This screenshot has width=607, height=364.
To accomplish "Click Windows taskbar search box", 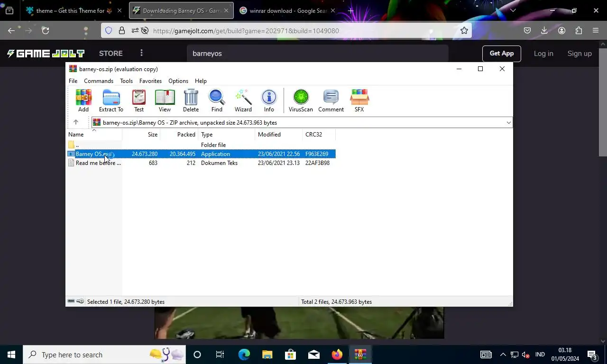I will click(x=104, y=355).
